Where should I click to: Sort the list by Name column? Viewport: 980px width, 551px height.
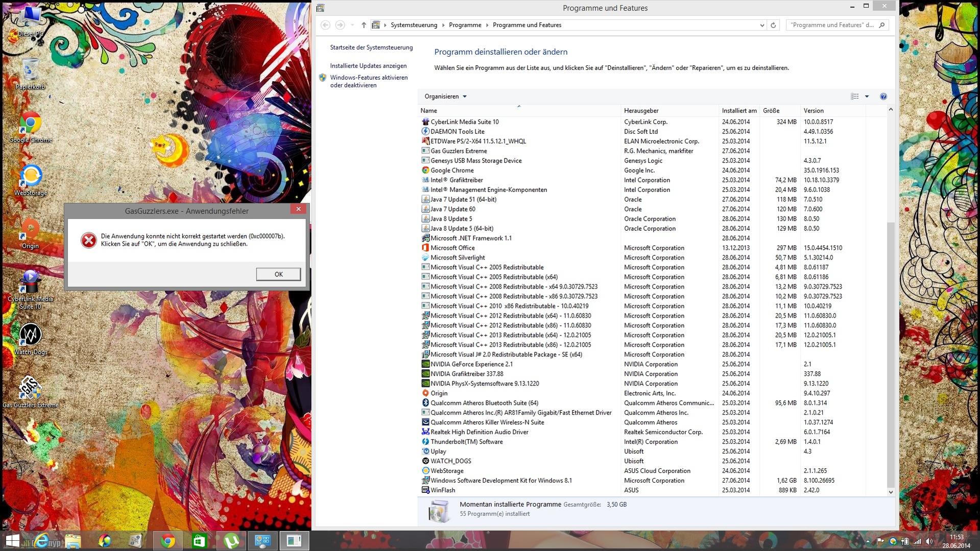point(519,111)
